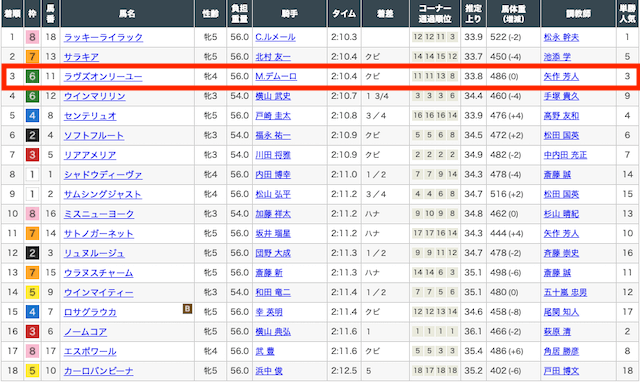Open the ラヴズオンリーユー horse link
The height and width of the screenshot is (382, 640).
point(103,77)
